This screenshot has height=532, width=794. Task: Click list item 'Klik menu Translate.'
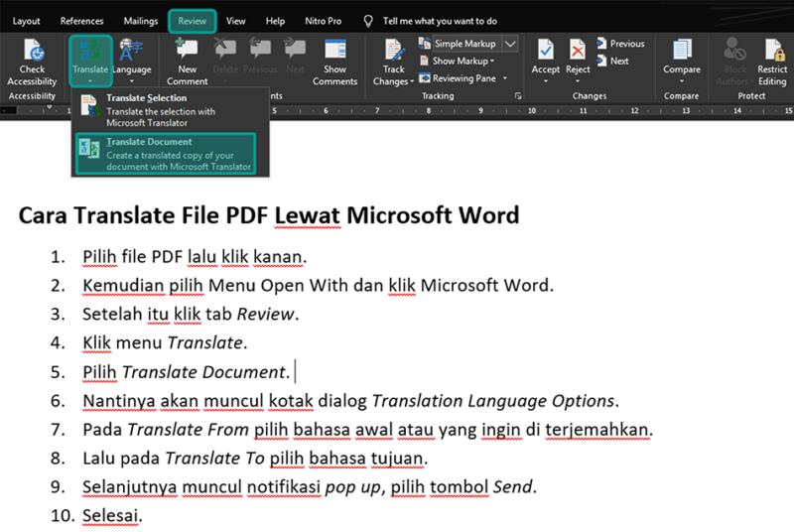click(x=165, y=343)
